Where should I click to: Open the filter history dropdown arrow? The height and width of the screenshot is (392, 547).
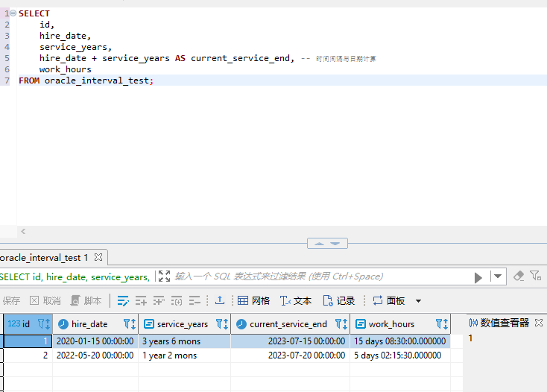[498, 276]
